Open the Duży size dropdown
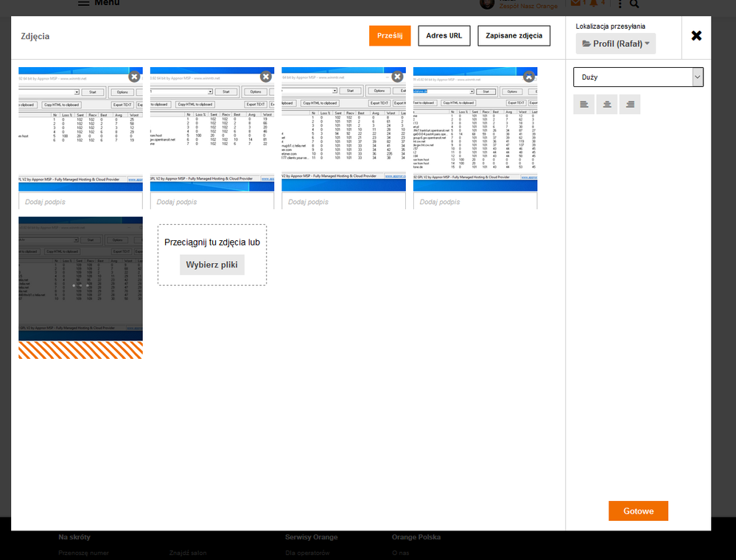The image size is (736, 560). point(638,77)
